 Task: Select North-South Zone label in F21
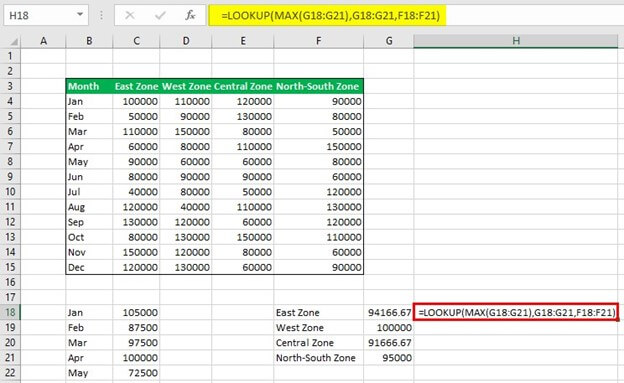318,358
